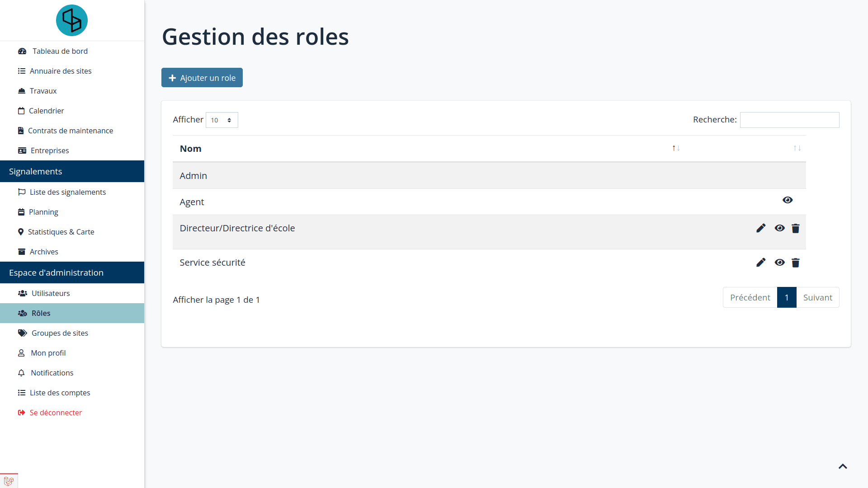
Task: Sort the Nom column with its sort arrows
Action: [675, 148]
